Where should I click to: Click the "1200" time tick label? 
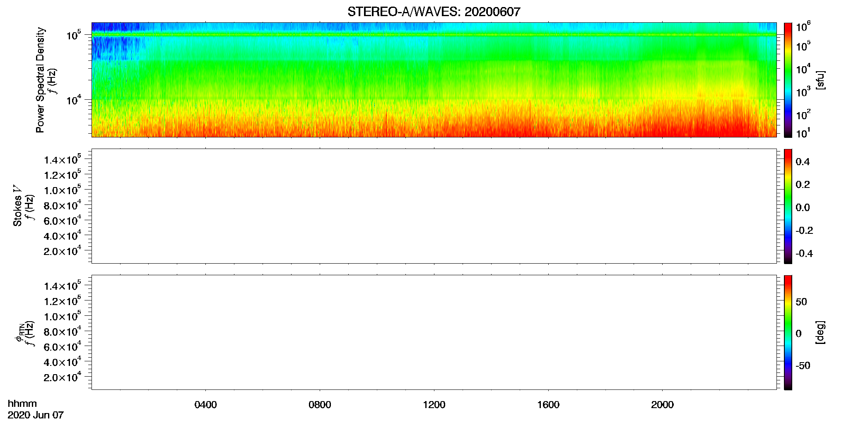click(x=434, y=405)
